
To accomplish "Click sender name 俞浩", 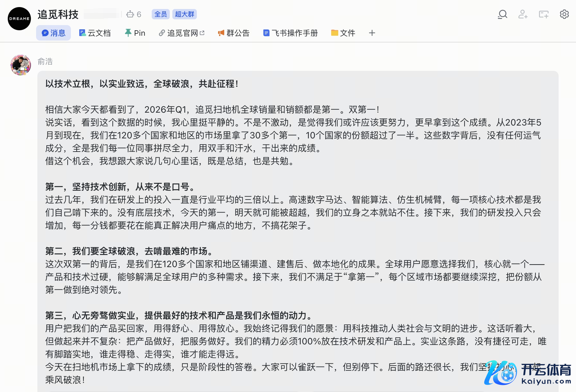I will pyautogui.click(x=45, y=61).
